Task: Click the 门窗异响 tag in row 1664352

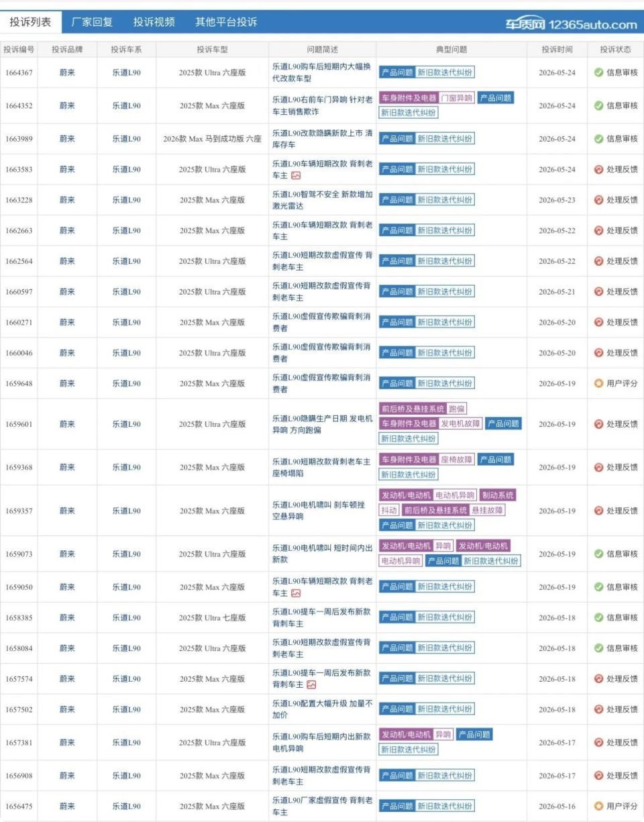Action: pos(457,98)
